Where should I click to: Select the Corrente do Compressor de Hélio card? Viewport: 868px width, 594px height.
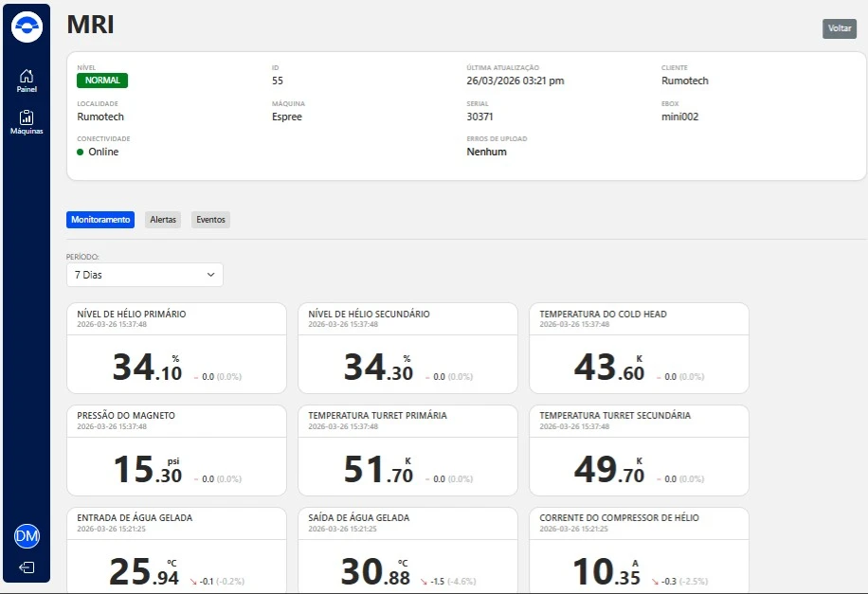point(639,551)
